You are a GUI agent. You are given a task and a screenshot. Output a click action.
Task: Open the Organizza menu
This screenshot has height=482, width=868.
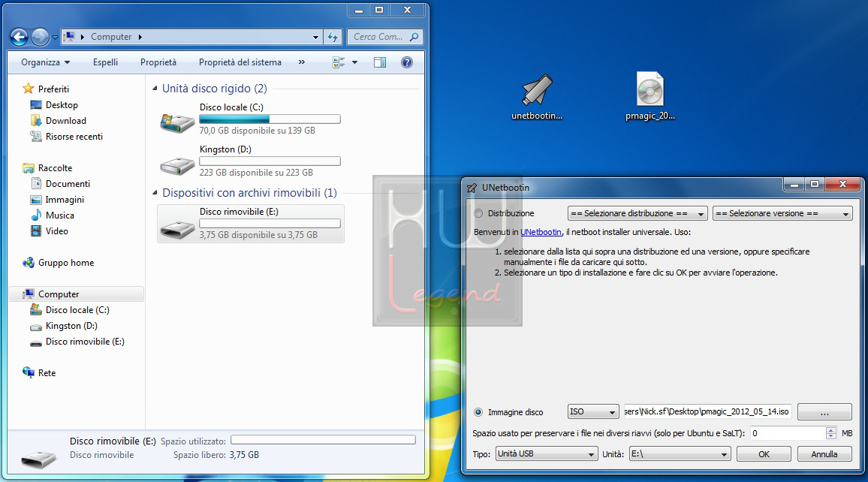pyautogui.click(x=45, y=62)
